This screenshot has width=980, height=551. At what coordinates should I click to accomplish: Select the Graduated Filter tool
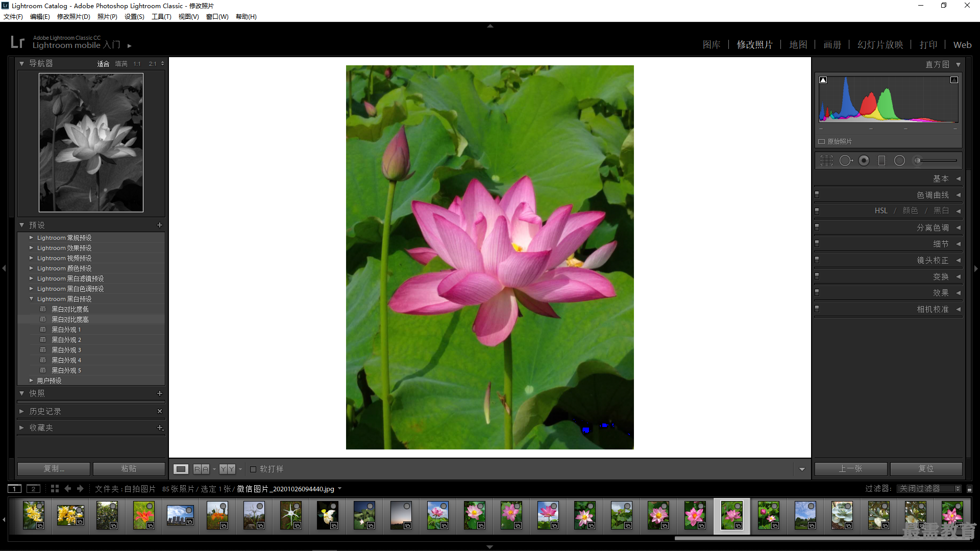(x=881, y=161)
